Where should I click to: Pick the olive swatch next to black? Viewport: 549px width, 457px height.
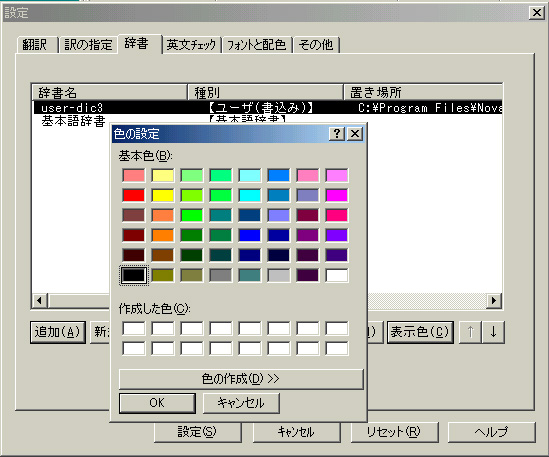click(x=163, y=275)
